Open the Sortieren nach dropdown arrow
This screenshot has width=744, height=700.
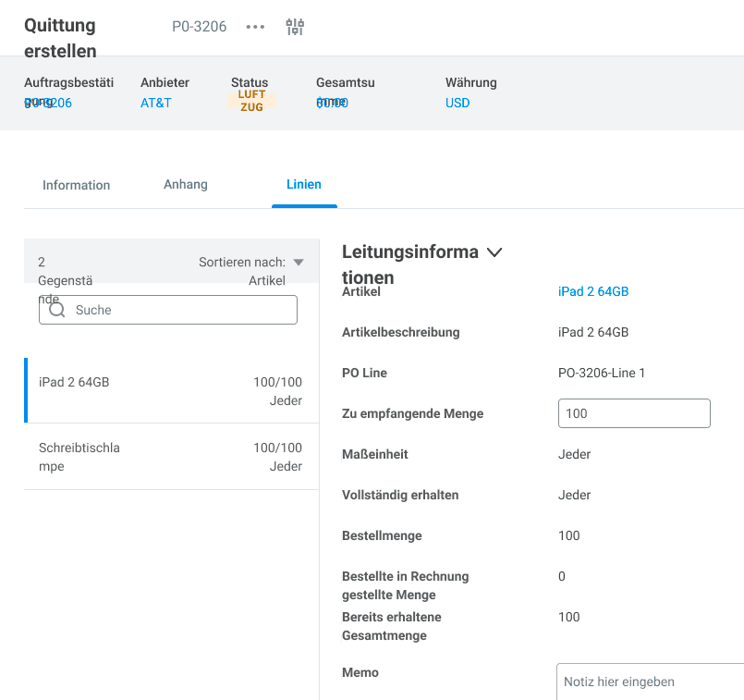click(x=298, y=263)
